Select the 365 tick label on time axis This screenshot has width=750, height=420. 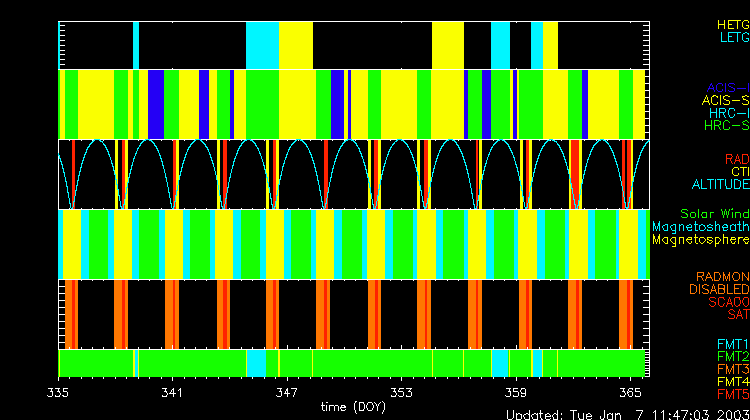(630, 392)
